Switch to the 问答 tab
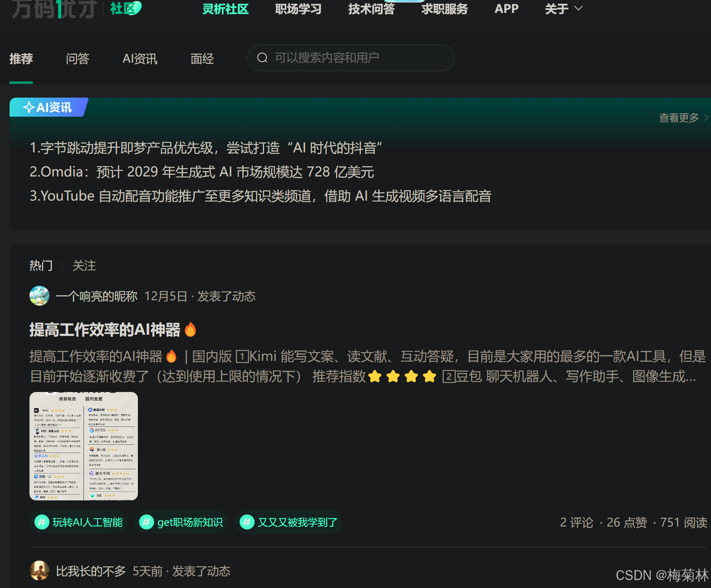 [78, 59]
